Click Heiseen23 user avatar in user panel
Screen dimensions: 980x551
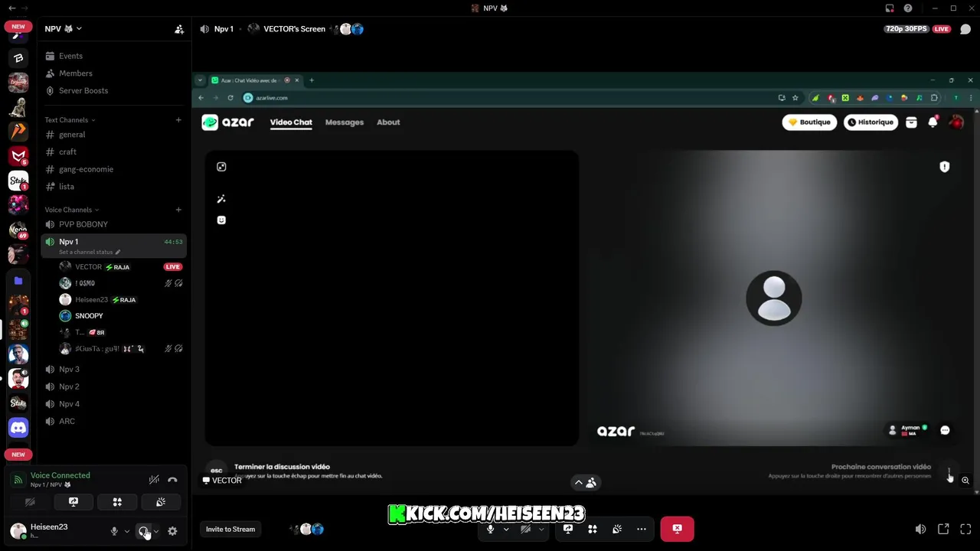pos(18,531)
